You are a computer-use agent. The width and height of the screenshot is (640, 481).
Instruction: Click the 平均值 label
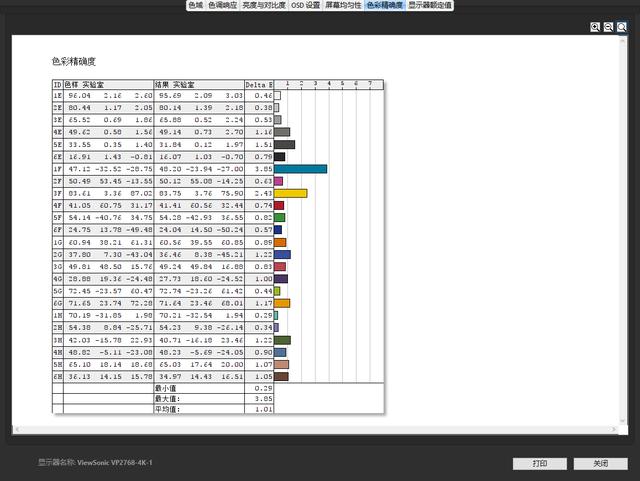point(167,409)
